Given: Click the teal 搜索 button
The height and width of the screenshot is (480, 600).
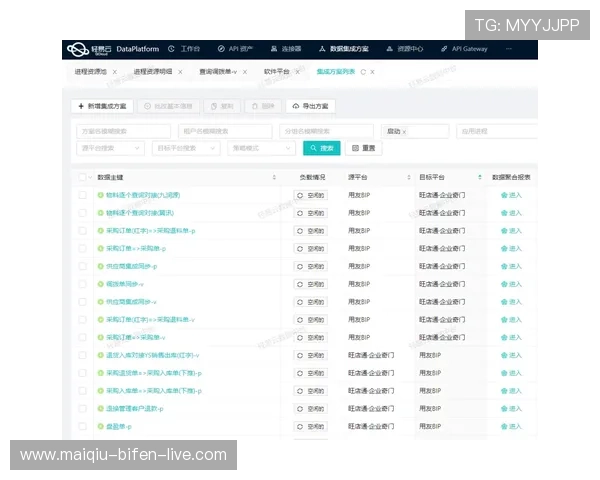Looking at the screenshot, I should (x=321, y=148).
